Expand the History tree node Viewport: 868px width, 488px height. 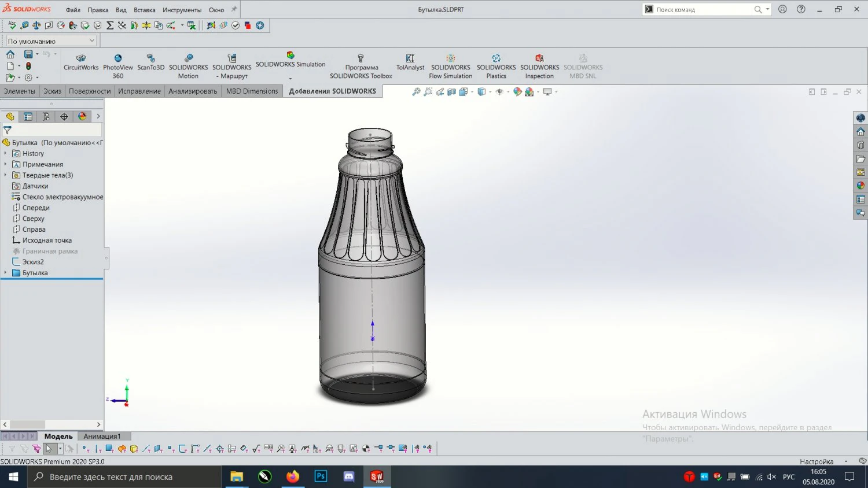pyautogui.click(x=5, y=153)
